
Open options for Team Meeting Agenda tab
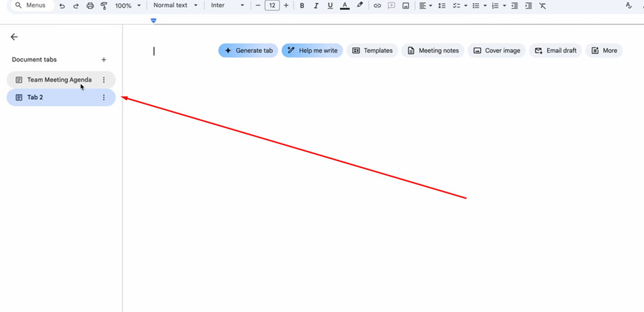104,80
